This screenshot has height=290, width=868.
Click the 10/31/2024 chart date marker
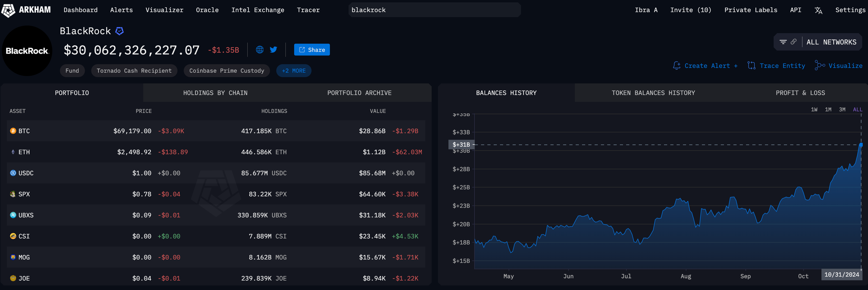tap(841, 274)
